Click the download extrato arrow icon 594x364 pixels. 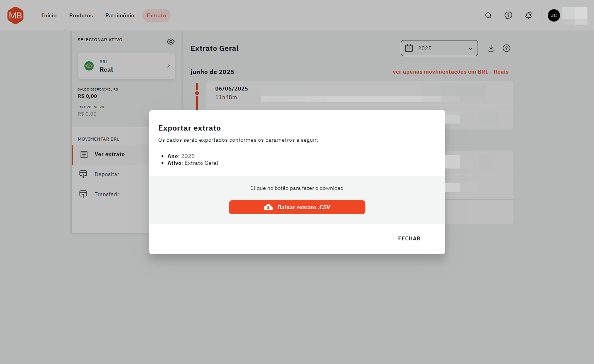(x=491, y=48)
